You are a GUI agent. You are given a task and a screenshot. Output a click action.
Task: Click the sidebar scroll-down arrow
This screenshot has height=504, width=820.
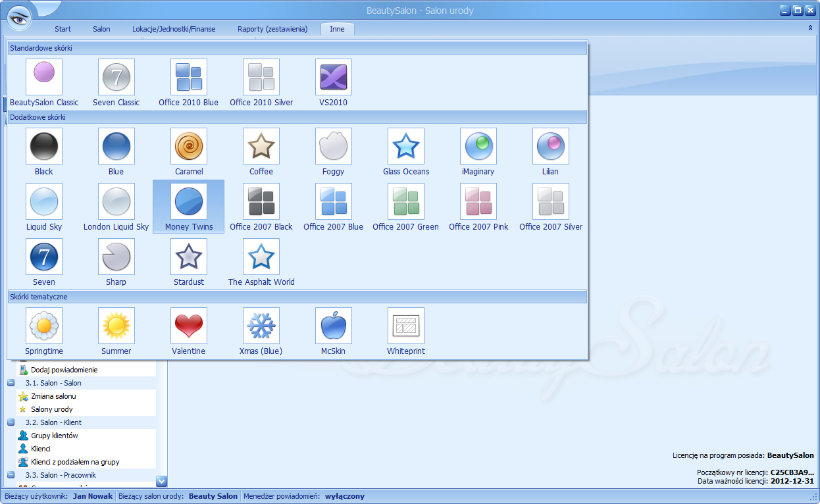162,481
